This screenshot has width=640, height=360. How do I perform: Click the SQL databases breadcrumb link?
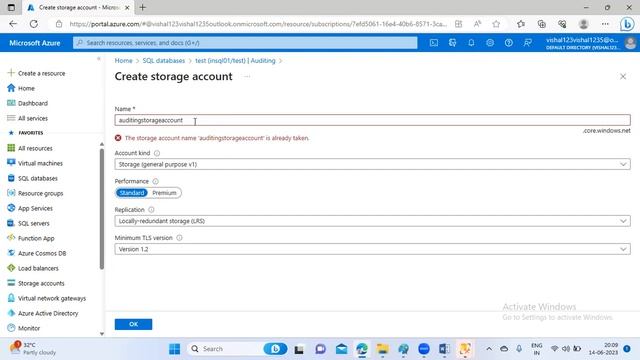click(164, 60)
